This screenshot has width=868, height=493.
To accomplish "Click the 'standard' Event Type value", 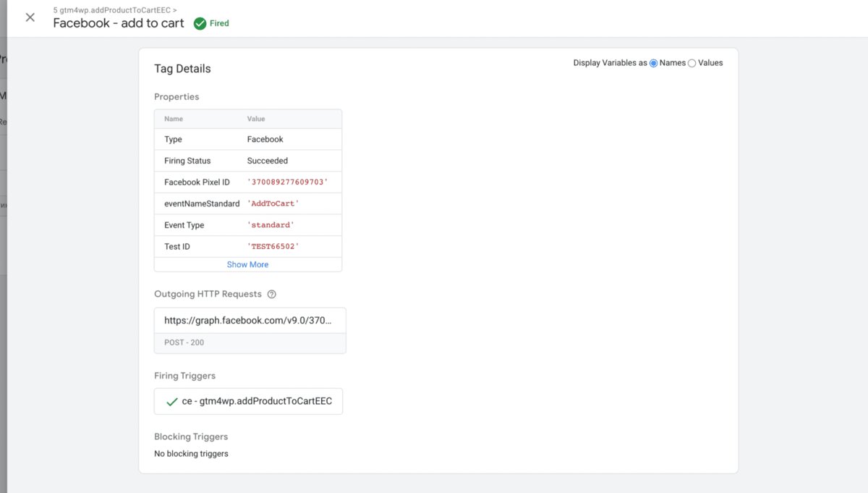I will (271, 225).
